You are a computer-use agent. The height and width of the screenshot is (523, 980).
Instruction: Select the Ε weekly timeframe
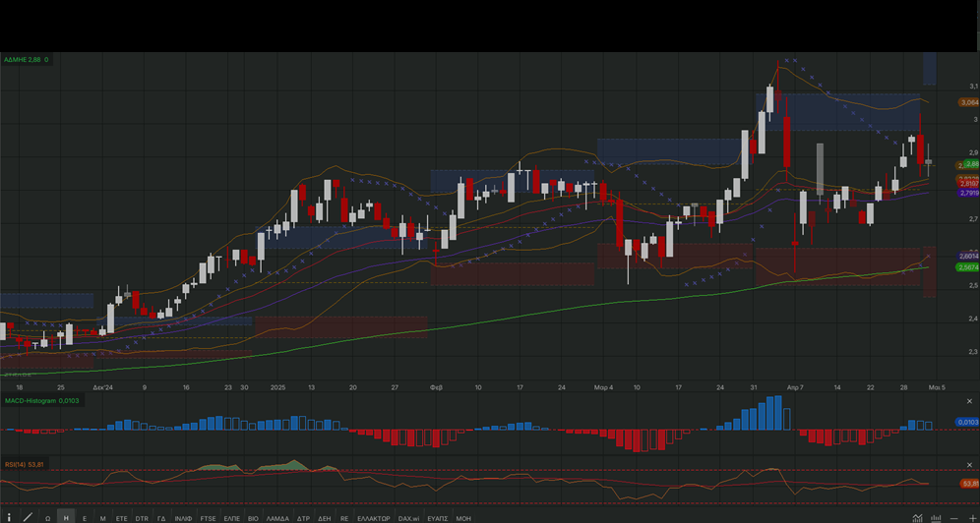coord(85,519)
